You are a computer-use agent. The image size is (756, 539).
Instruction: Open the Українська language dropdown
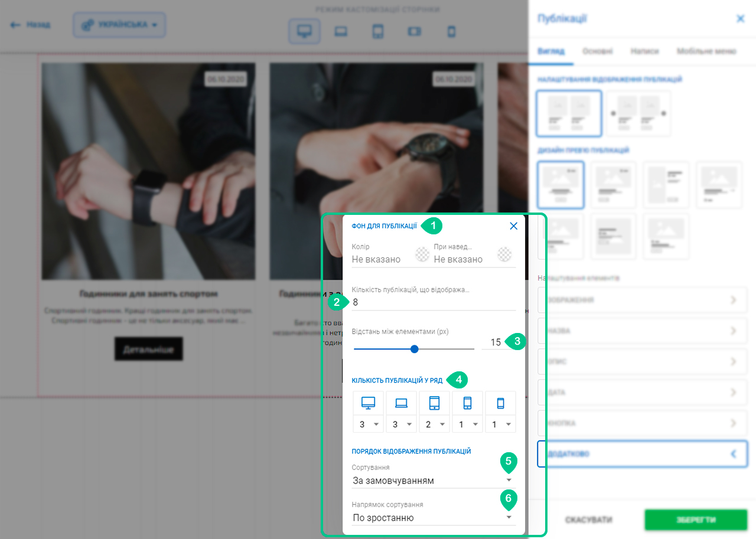[x=119, y=25]
